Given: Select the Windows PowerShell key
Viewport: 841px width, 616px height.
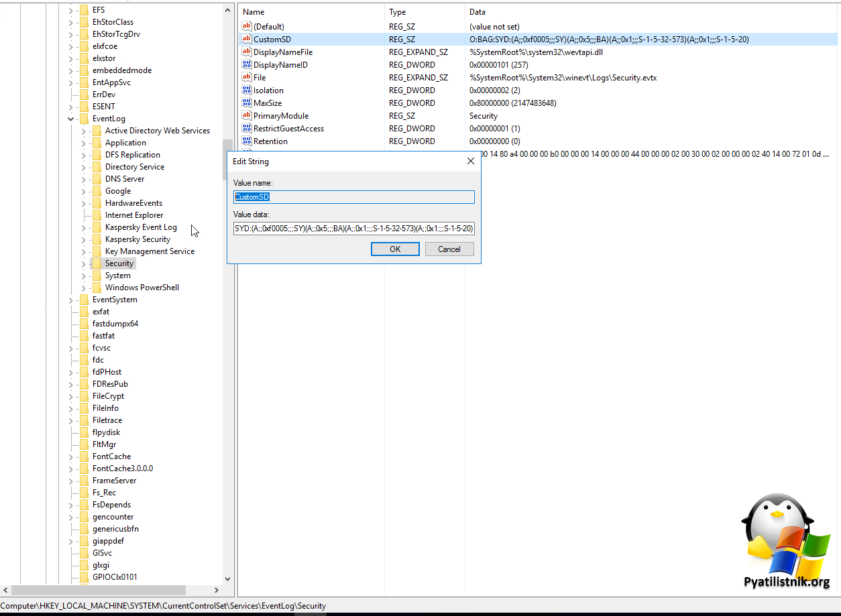Looking at the screenshot, I should [142, 288].
